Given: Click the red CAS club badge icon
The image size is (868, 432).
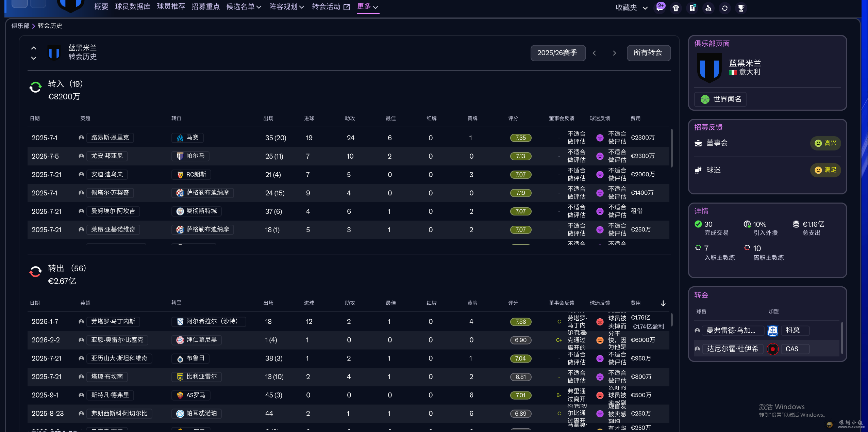Looking at the screenshot, I should tap(773, 349).
